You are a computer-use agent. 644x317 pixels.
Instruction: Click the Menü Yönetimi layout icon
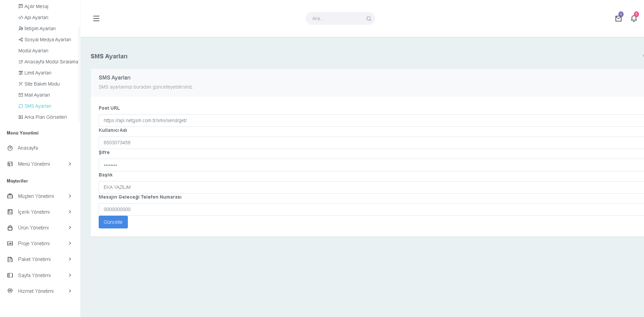10,164
